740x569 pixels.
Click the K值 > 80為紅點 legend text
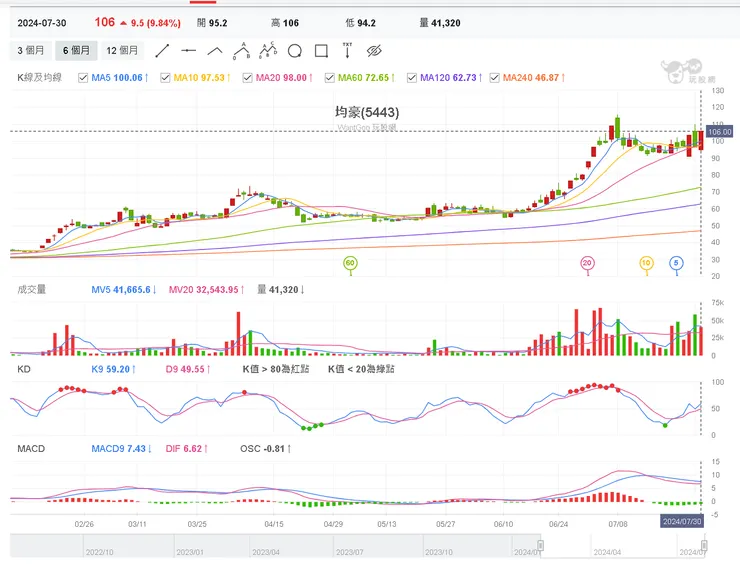pos(276,369)
